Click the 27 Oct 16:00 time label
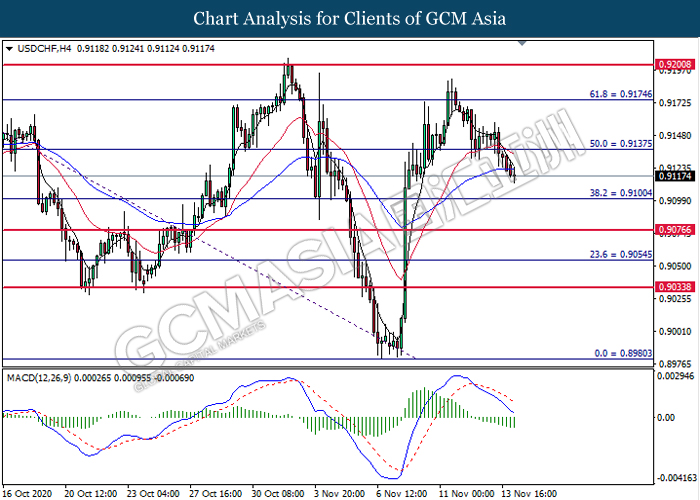Viewport: 700px width, 500px height. (216, 493)
